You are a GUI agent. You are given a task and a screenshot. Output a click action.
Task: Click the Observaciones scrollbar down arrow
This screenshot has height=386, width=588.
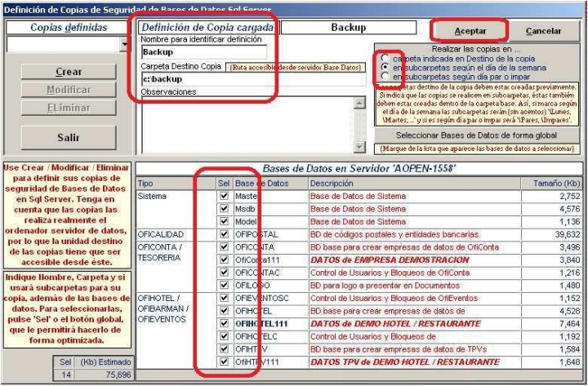coord(359,147)
